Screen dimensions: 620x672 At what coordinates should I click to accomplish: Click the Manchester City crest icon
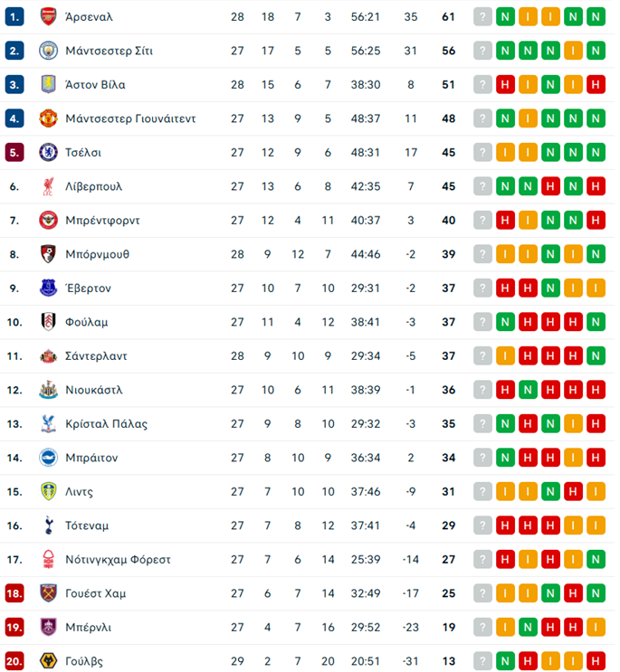click(48, 51)
